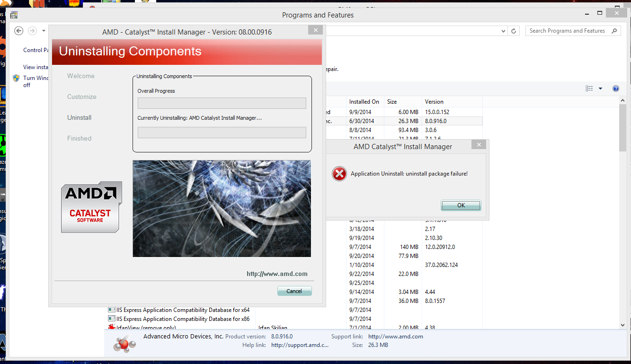The height and width of the screenshot is (364, 631).
Task: Select the IrfanView (remove only) entry
Action: (146, 328)
